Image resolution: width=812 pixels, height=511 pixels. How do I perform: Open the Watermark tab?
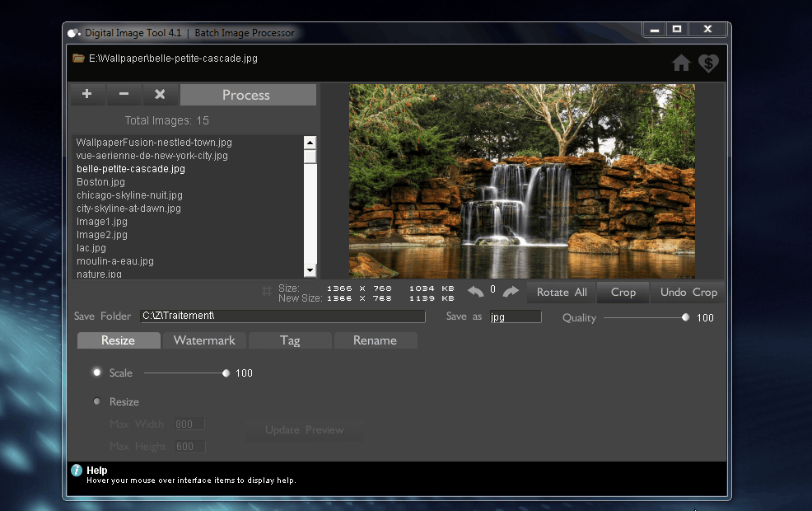pos(204,340)
